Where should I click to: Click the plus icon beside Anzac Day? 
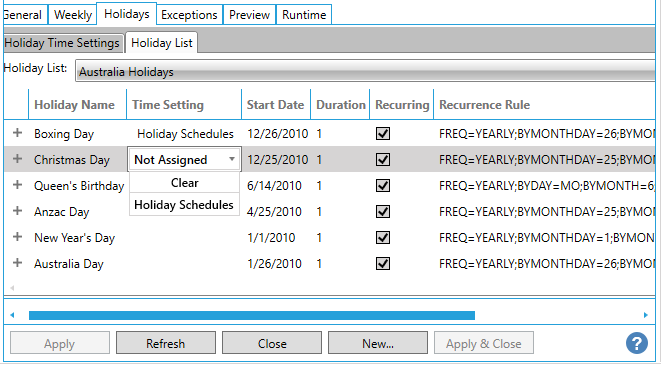coord(17,211)
